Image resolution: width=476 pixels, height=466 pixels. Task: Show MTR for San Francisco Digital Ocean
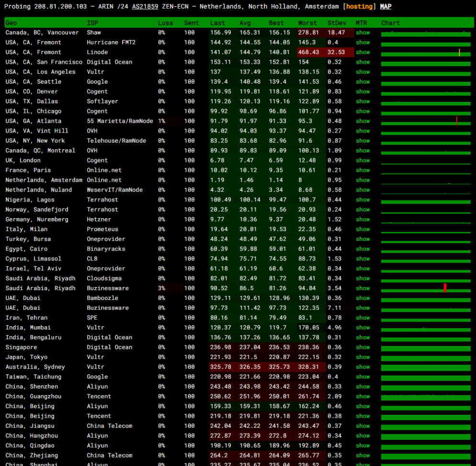point(363,62)
